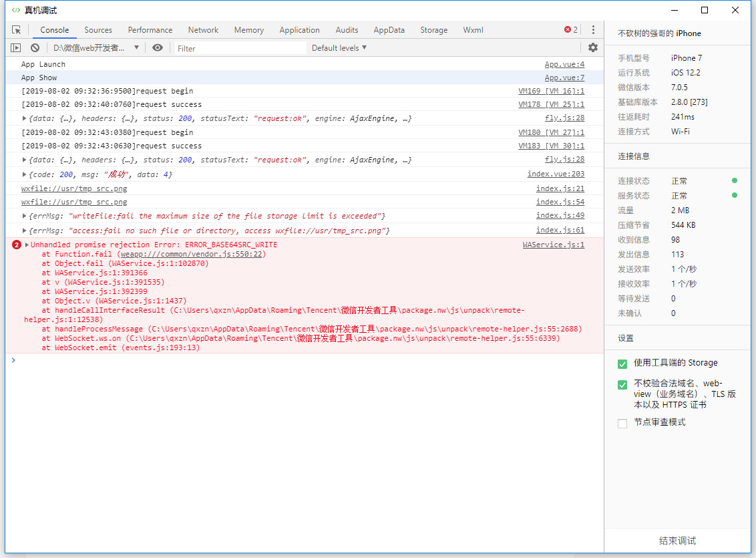Uncheck 使用工具端的 Storage checkbox
Viewport: 756px width, 558px height.
click(622, 364)
